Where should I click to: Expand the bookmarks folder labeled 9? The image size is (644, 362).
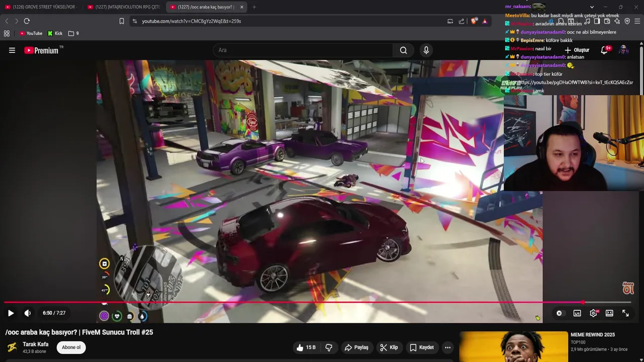(73, 34)
